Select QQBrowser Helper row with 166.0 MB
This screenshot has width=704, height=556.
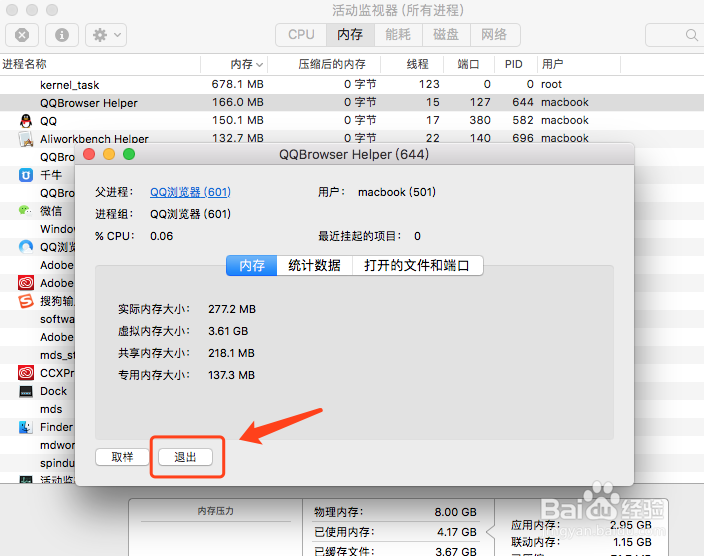coord(352,102)
